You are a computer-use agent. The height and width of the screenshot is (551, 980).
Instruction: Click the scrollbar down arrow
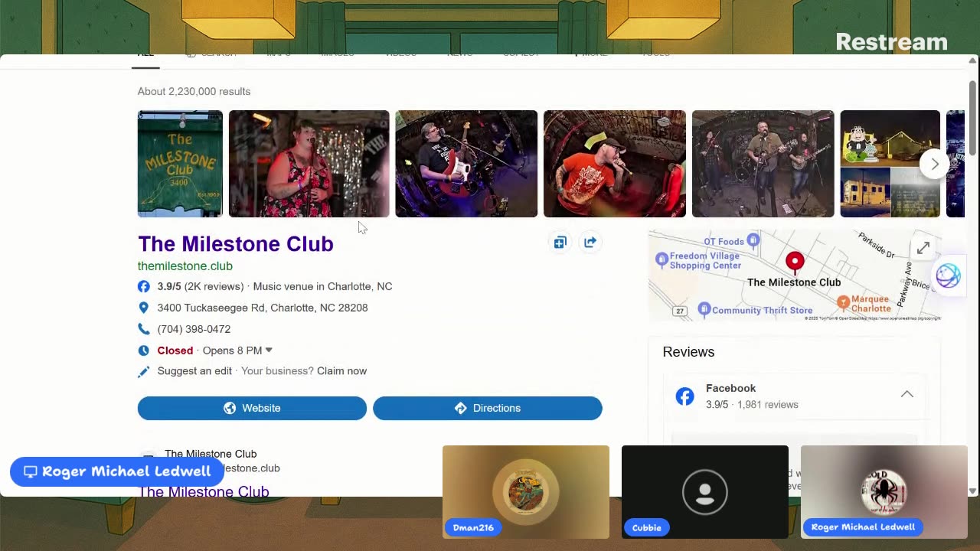973,491
